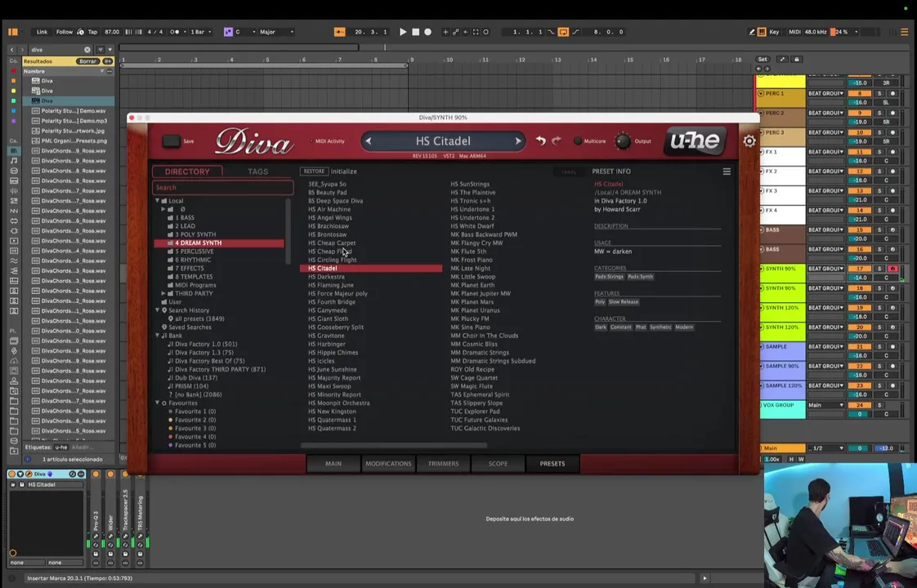Click the FX 2 track activator number 12

pyautogui.click(x=860, y=171)
